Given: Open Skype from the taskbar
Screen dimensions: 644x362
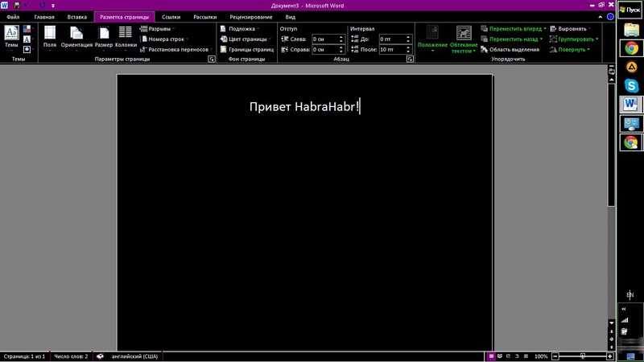Looking at the screenshot, I should 631,86.
